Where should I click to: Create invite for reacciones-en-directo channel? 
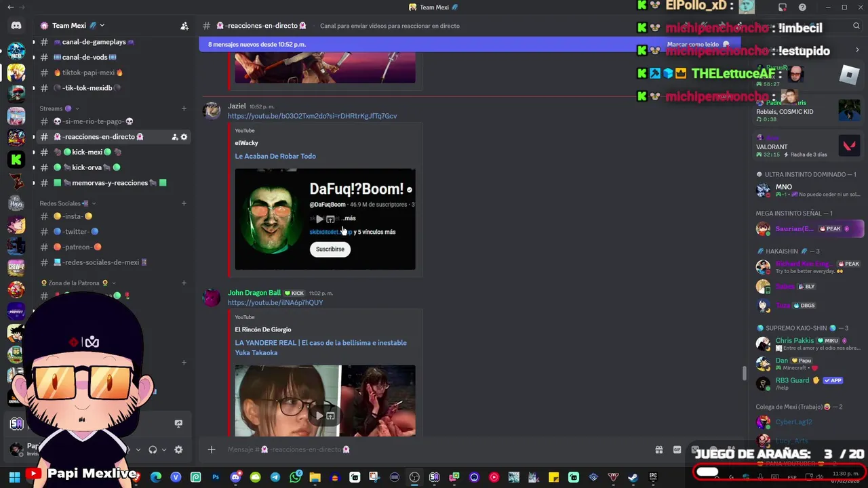pyautogui.click(x=174, y=137)
